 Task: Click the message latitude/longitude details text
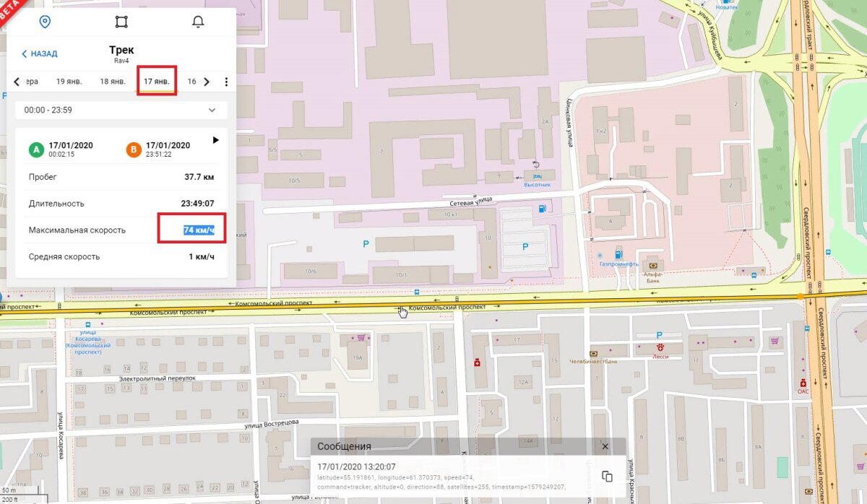coord(442,482)
